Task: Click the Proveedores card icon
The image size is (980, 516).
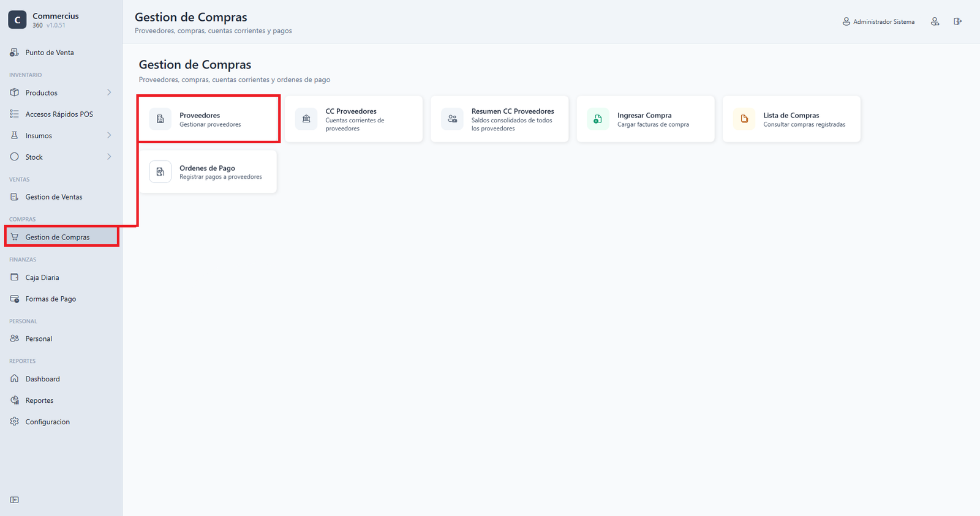Action: point(160,119)
